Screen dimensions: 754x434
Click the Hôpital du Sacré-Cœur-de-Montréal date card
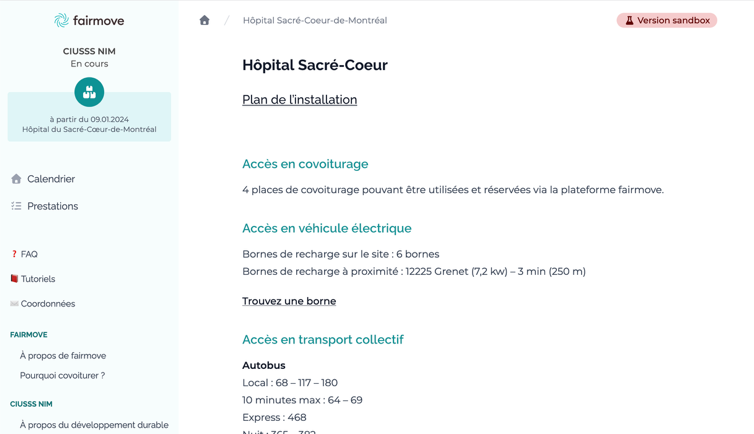coord(89,117)
